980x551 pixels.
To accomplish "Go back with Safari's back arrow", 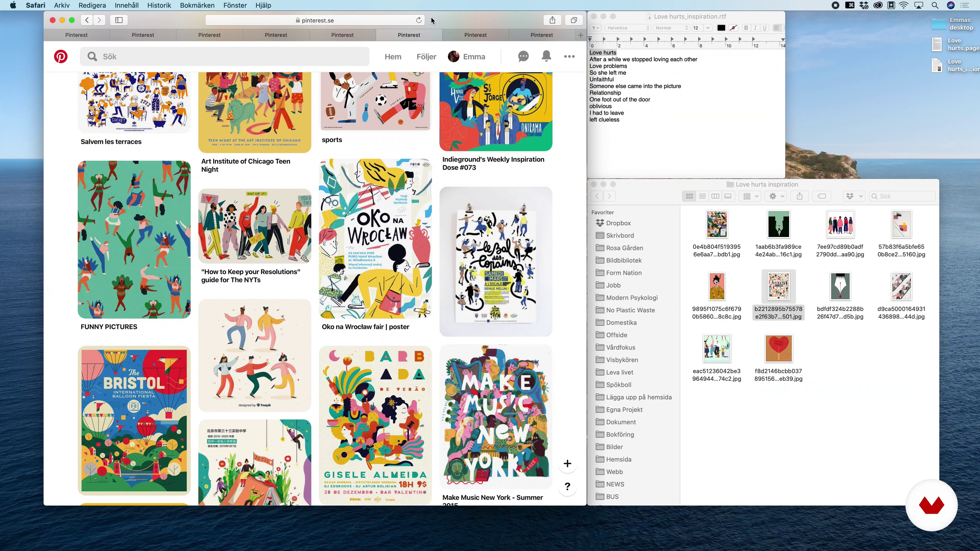I will coord(87,20).
